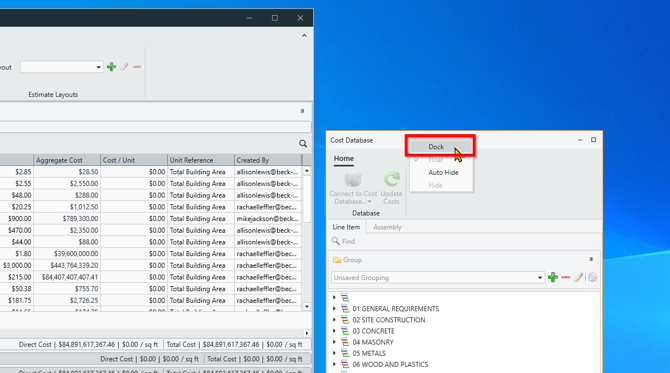Expand 04 MASONRY node
670x373 pixels.
(334, 342)
